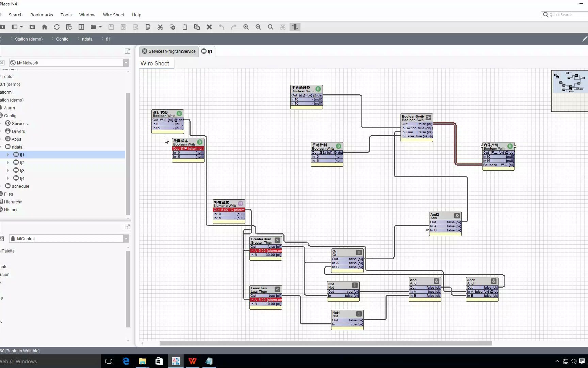Click the wire sheet horizontal scrollbar
The height and width of the screenshot is (368, 588).
pos(326,343)
